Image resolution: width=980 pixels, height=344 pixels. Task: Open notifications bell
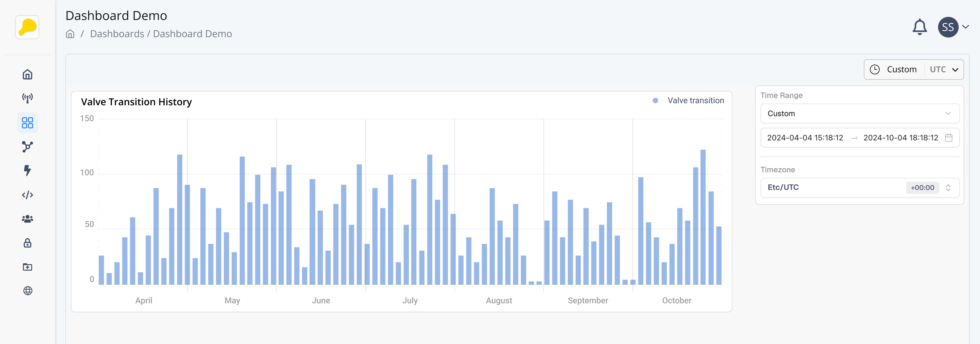(x=919, y=27)
